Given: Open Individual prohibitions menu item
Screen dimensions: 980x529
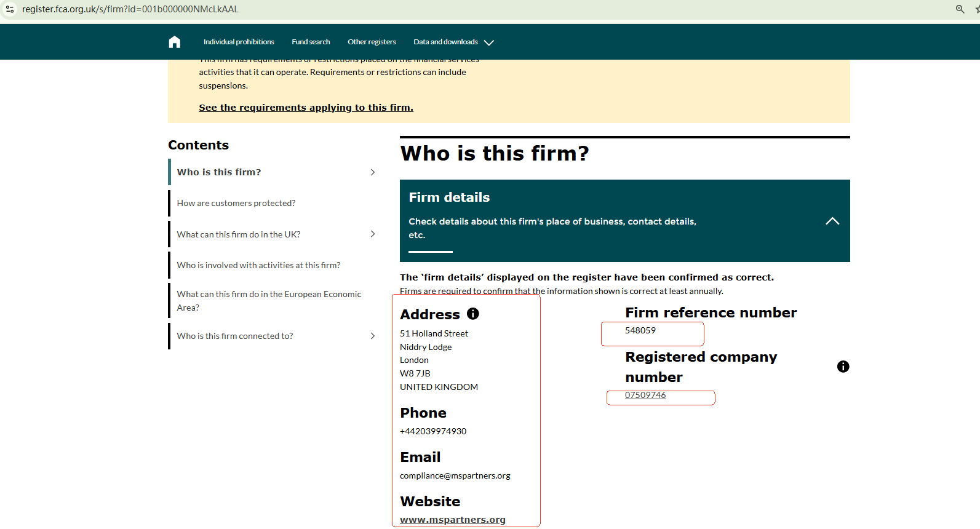Looking at the screenshot, I should coord(239,42).
